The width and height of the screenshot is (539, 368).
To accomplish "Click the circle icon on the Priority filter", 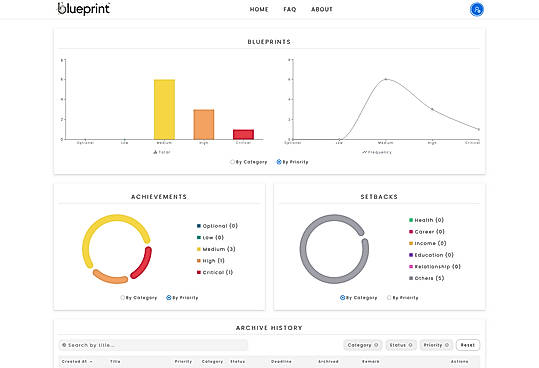I will 447,345.
